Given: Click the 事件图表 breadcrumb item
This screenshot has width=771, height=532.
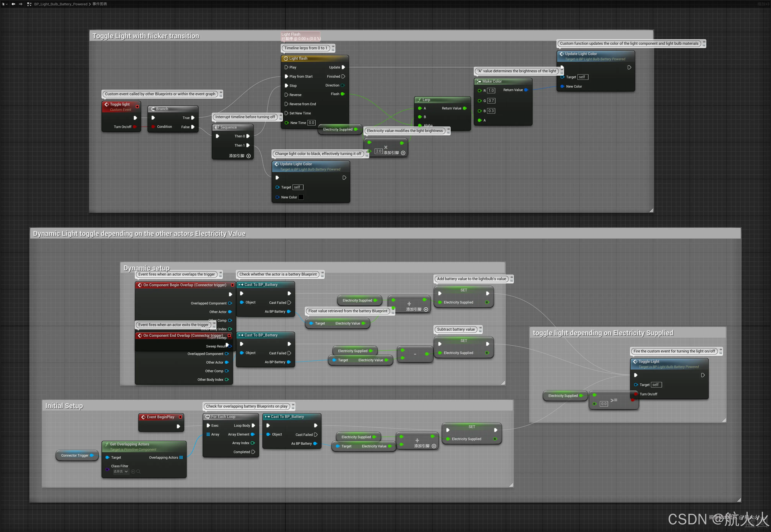Looking at the screenshot, I should (100, 4).
